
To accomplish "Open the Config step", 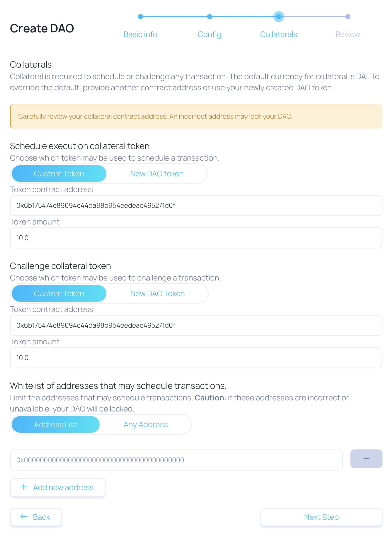I will click(x=209, y=34).
